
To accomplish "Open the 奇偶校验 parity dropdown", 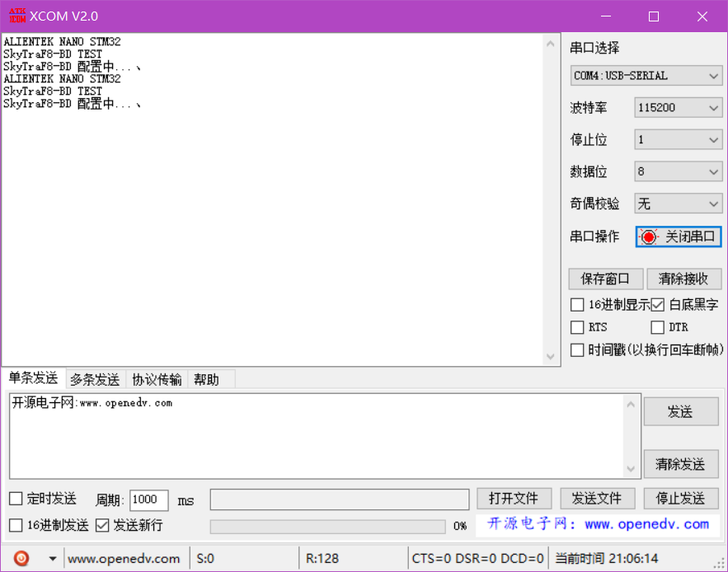I will pyautogui.click(x=678, y=203).
